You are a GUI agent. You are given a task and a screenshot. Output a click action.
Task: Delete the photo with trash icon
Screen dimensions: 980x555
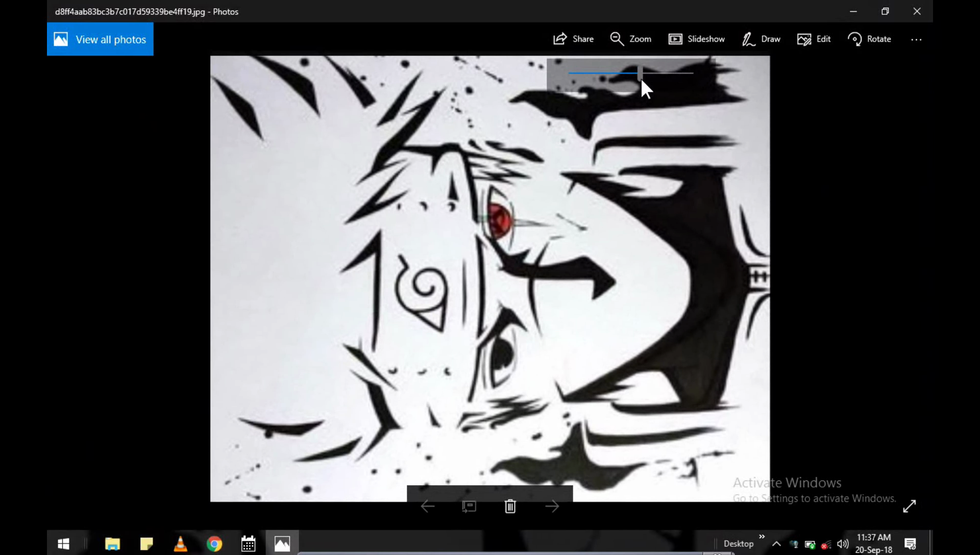coord(510,506)
